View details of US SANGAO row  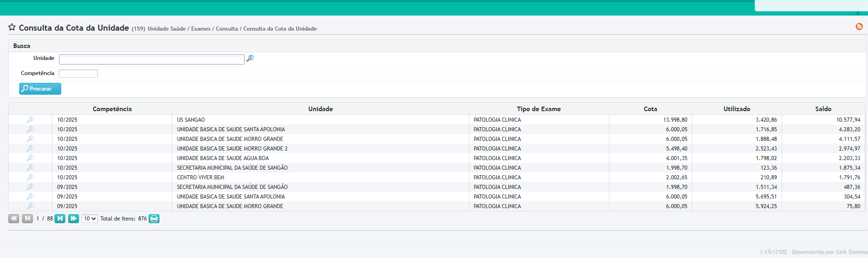[x=30, y=120]
